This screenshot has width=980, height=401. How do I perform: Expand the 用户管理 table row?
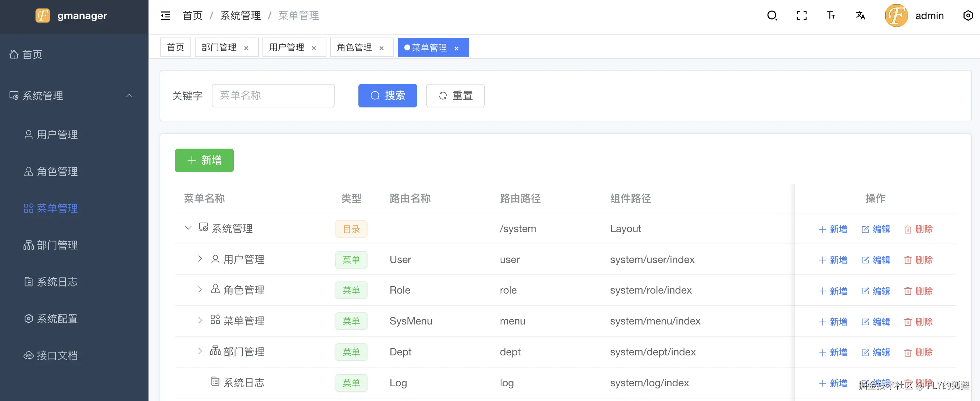200,259
